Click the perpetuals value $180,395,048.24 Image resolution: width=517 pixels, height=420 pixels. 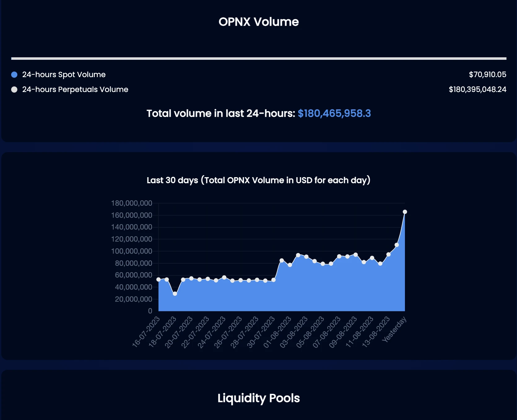click(x=477, y=90)
